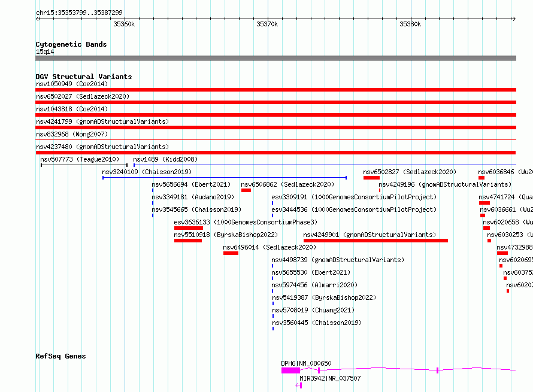The width and height of the screenshot is (533, 392).
Task: Click the RefSeq Genes track title
Action: coord(60,356)
